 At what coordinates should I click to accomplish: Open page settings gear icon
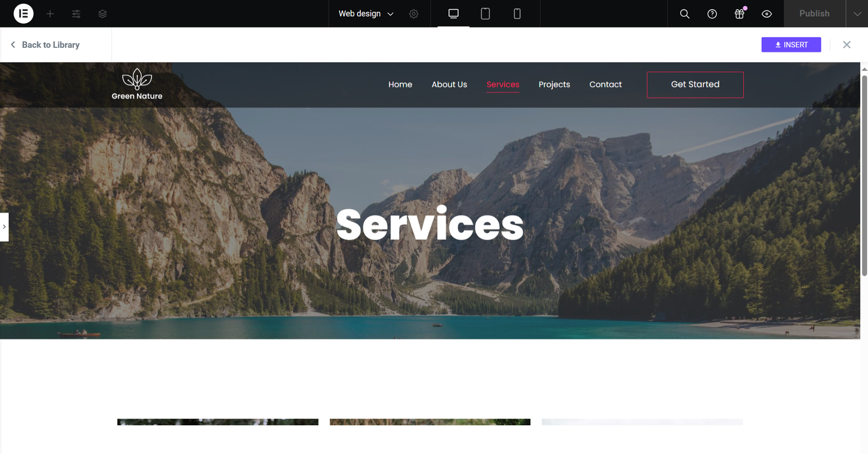413,14
